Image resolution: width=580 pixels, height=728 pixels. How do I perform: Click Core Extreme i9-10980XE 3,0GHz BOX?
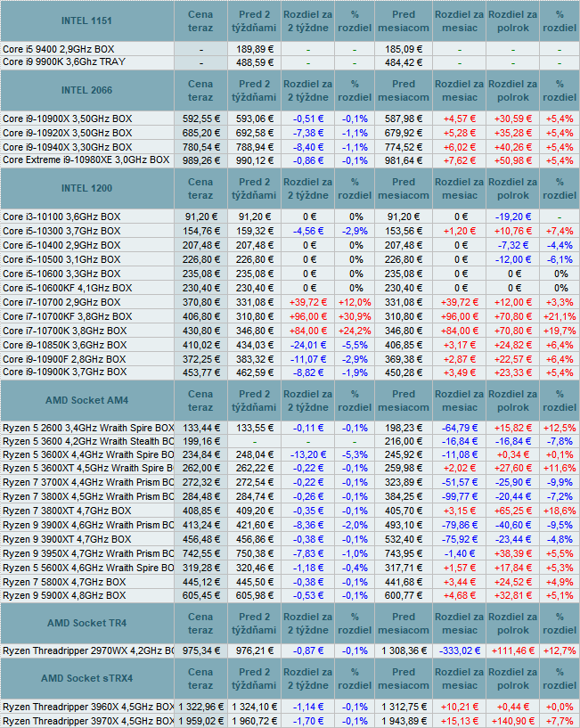pos(86,160)
